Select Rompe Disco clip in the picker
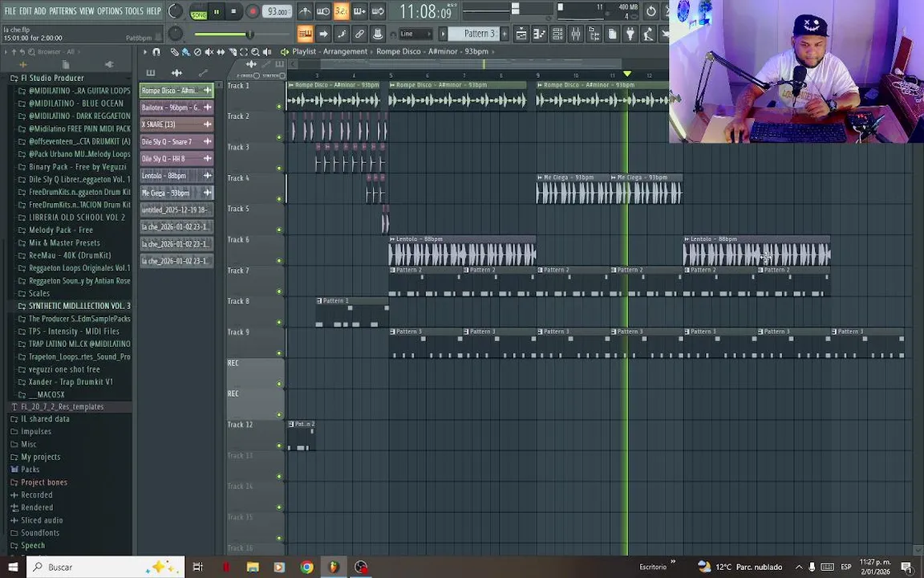The width and height of the screenshot is (924, 578). click(176, 90)
